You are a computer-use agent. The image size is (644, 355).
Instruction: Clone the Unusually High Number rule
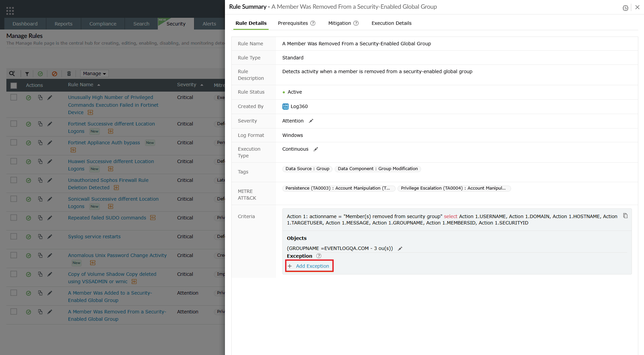click(x=40, y=97)
